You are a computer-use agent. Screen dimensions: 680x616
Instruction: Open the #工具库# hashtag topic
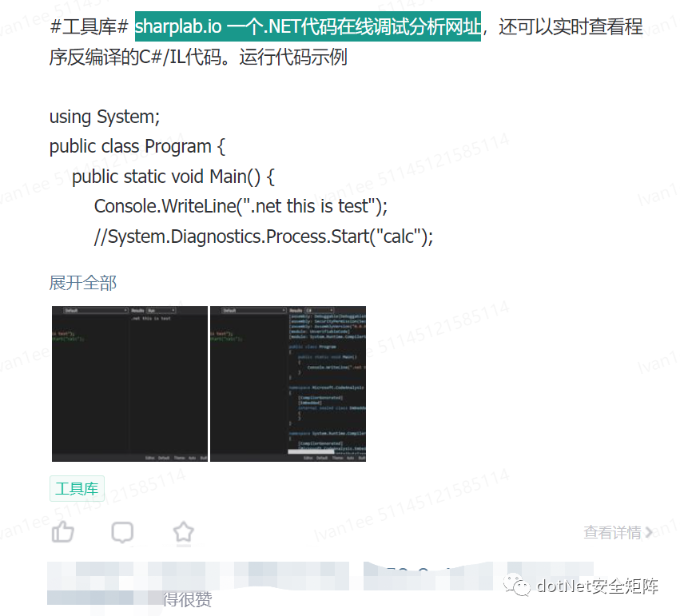[89, 26]
